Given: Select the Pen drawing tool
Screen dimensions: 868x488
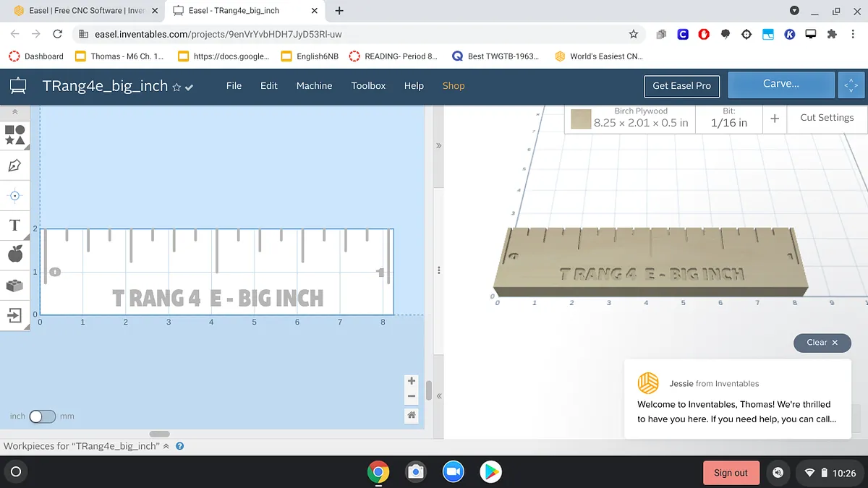Looking at the screenshot, I should pos(14,166).
